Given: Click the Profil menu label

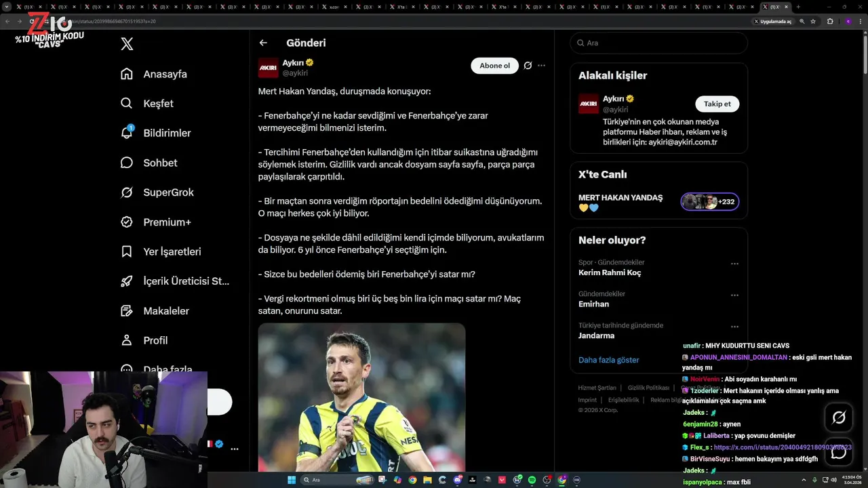Looking at the screenshot, I should 155,340.
